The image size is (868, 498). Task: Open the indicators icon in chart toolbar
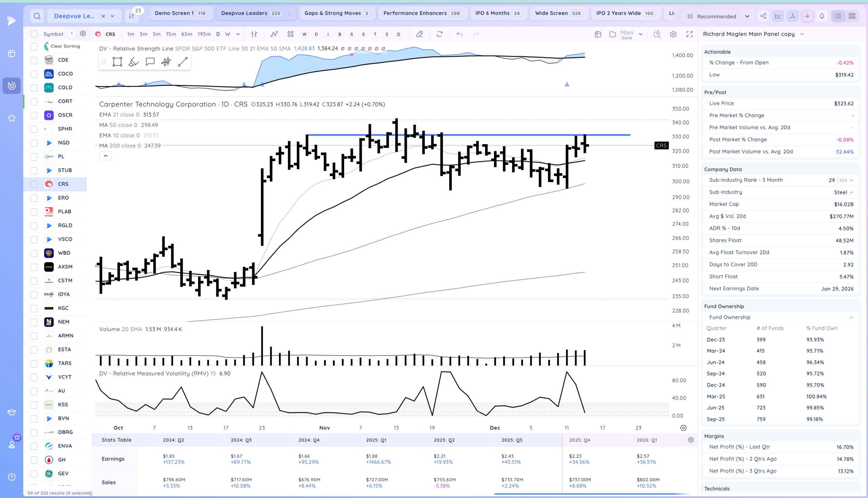click(274, 34)
